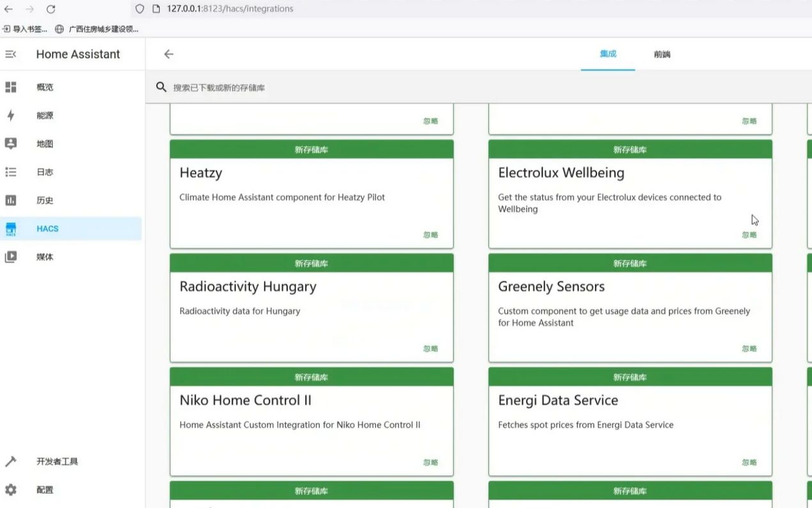This screenshot has height=508, width=812.
Task: Open the Electrolux Wellbeing repository title
Action: (561, 173)
